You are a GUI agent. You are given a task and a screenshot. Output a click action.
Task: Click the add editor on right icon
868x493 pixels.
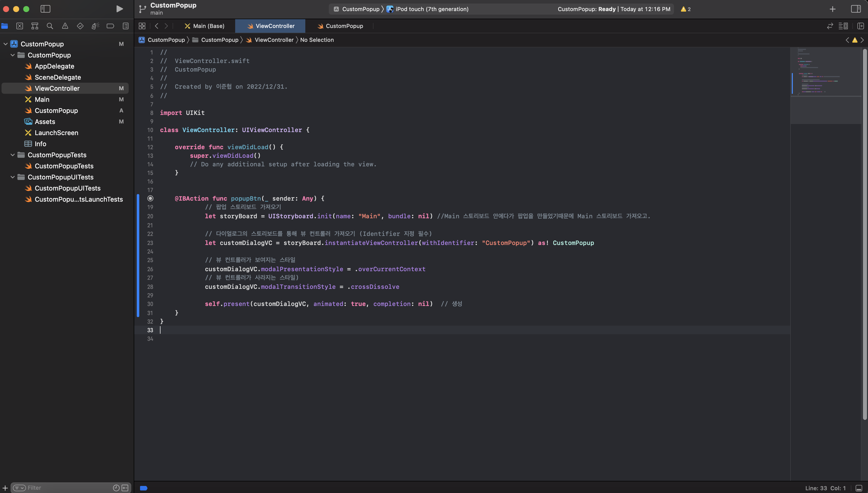click(x=860, y=26)
